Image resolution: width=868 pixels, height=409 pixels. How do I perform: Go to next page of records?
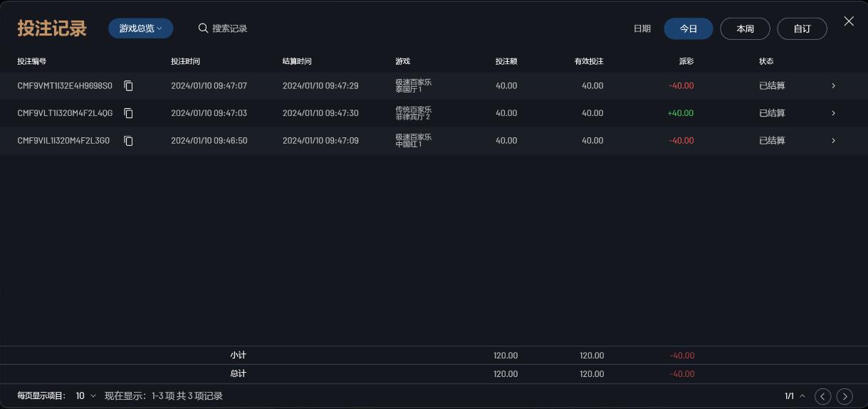[845, 396]
